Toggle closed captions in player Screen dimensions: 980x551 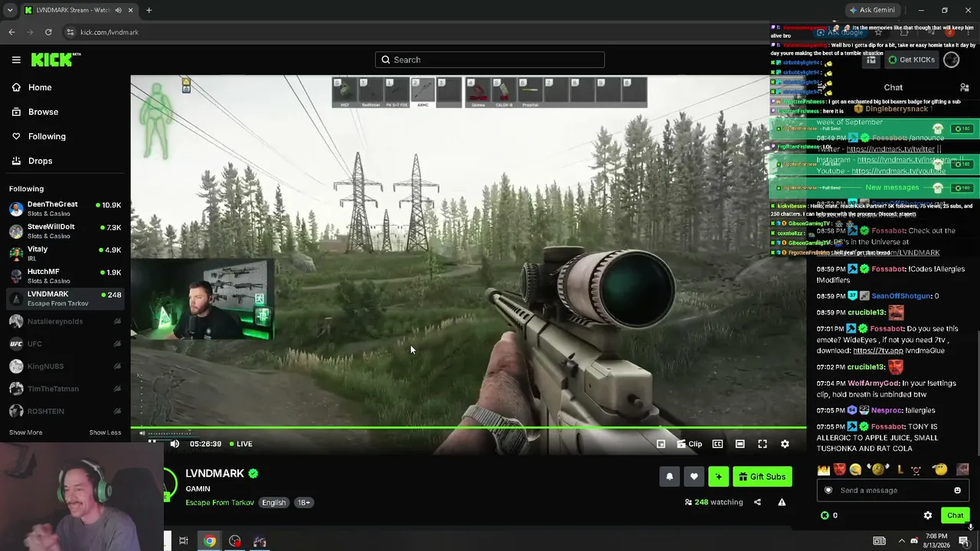(717, 444)
